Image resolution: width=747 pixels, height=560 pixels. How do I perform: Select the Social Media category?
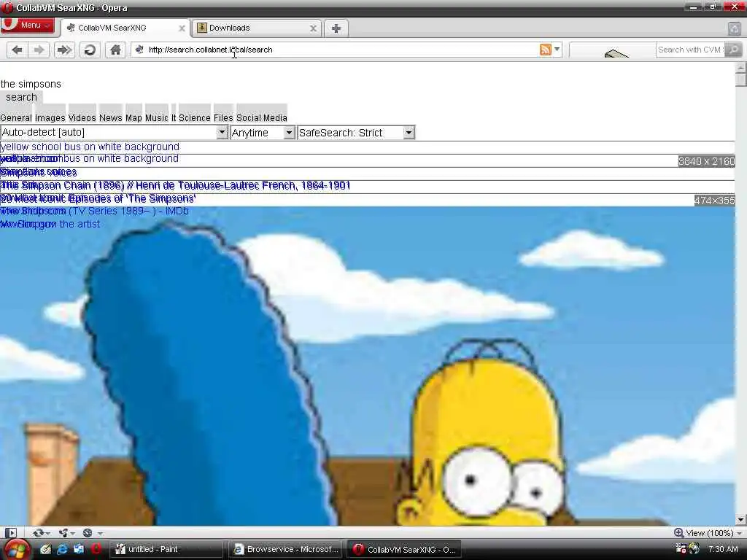(x=262, y=117)
